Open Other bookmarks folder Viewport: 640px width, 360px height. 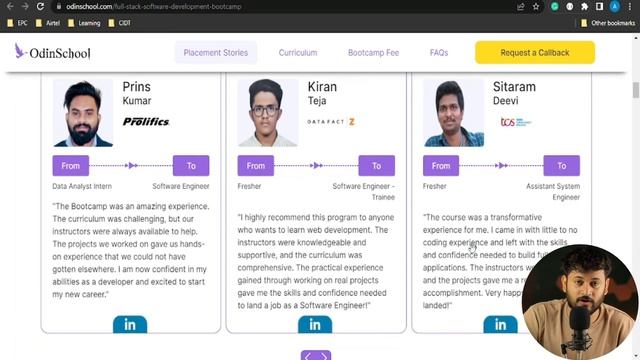click(x=608, y=23)
